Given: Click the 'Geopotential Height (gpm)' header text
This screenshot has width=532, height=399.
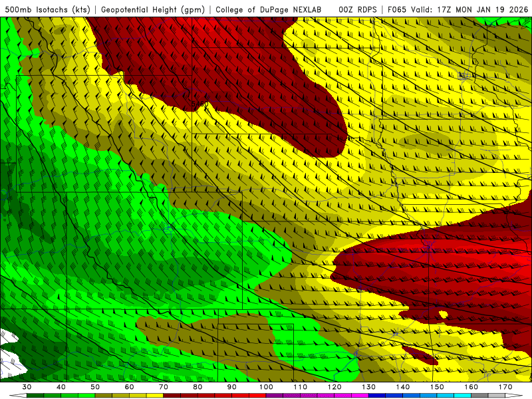Looking at the screenshot, I should click(x=153, y=9).
